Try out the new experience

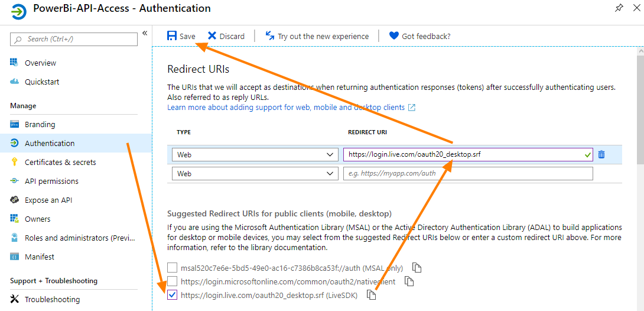coord(317,36)
